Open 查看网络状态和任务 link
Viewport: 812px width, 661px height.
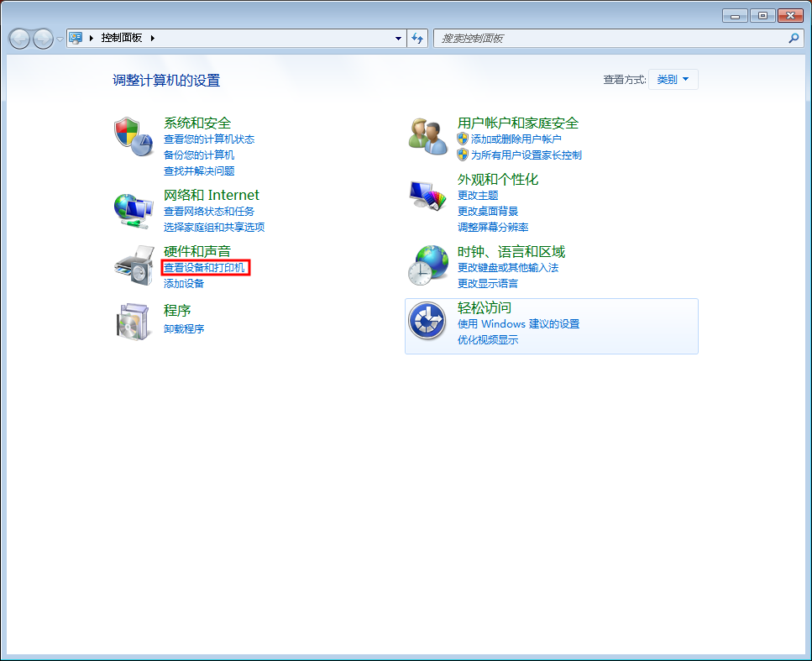click(x=209, y=212)
